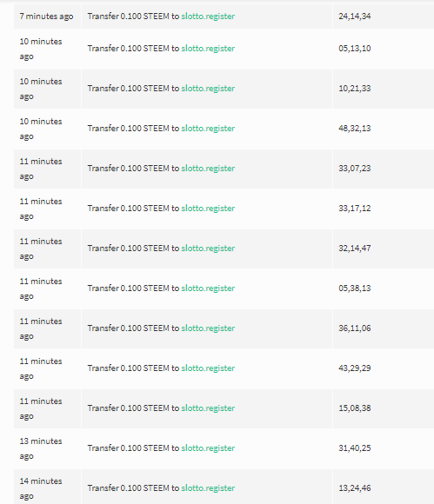This screenshot has width=434, height=504.
Task: Open slotto.register link in 7 minutes ago row
Action: (x=208, y=17)
